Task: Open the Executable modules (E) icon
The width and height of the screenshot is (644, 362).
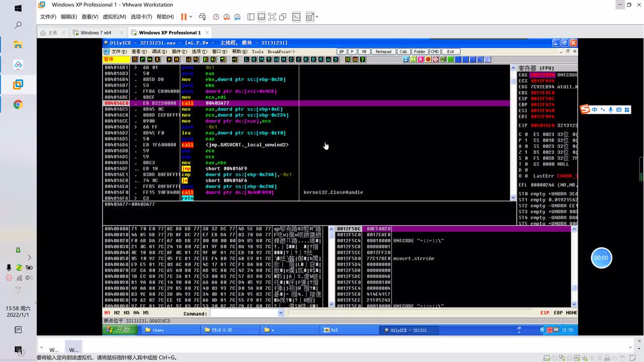Action: tap(254, 59)
